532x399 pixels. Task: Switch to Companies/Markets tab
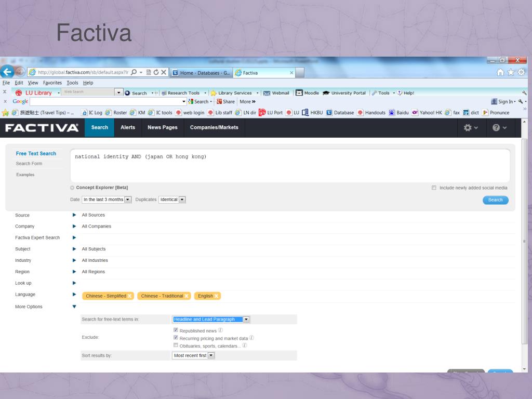(214, 128)
